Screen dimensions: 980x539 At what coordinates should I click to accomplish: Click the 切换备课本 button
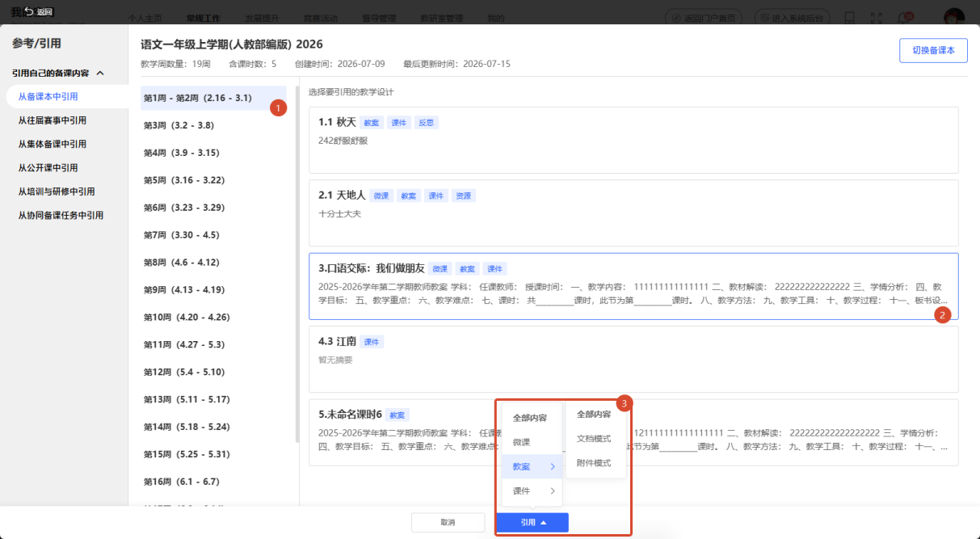click(x=933, y=50)
